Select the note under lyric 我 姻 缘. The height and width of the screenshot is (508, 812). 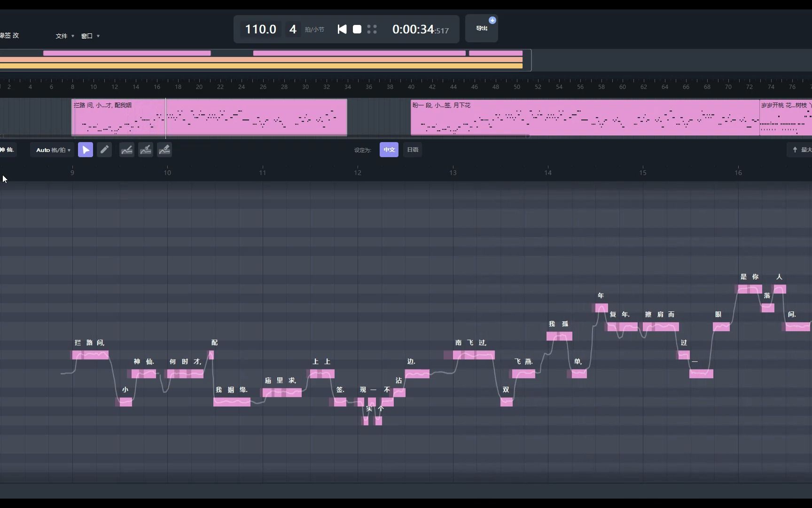[x=232, y=402]
